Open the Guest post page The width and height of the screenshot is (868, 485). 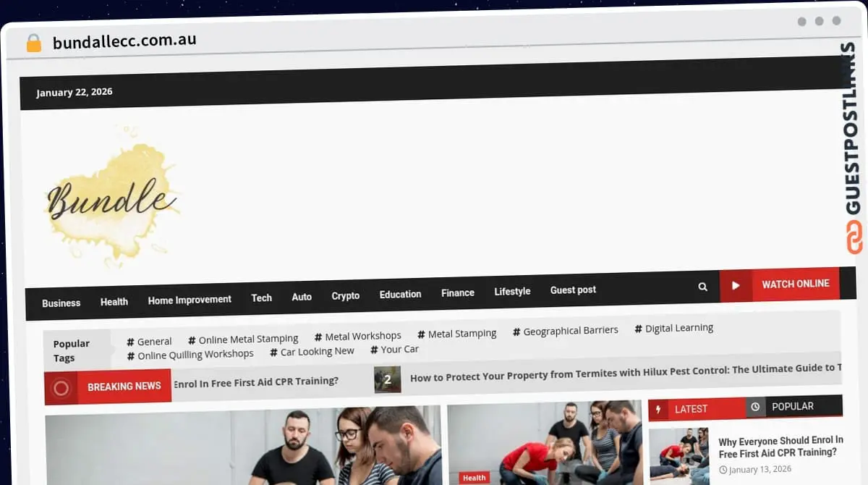point(573,290)
